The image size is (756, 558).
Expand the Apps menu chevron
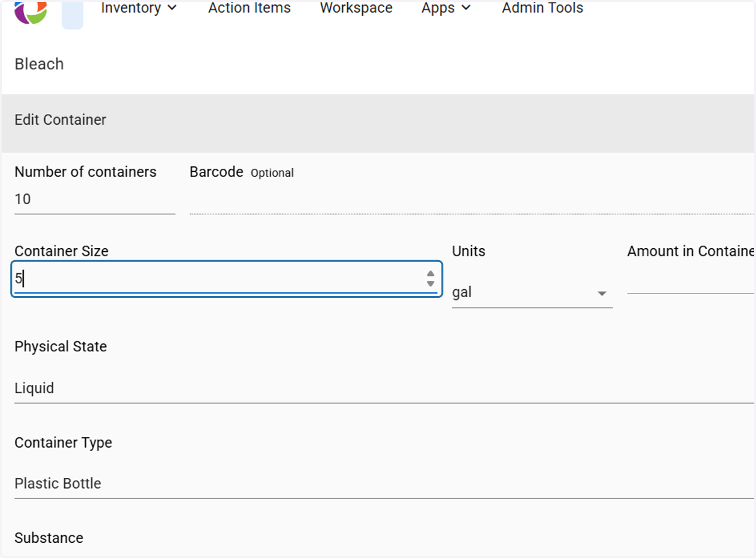[466, 8]
